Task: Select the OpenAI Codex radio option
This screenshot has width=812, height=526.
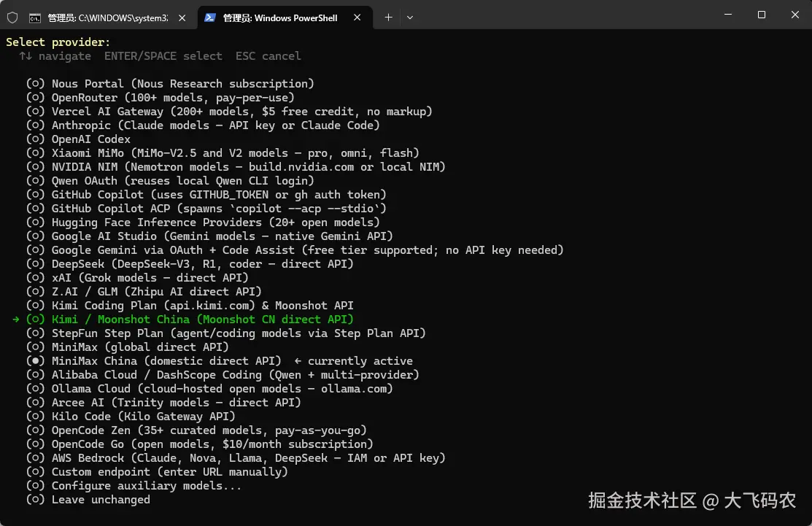Action: pyautogui.click(x=35, y=139)
